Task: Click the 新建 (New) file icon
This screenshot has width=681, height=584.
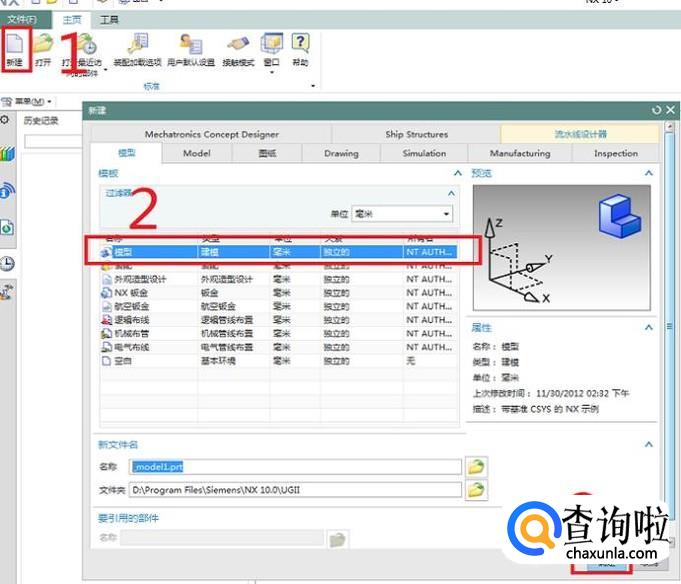Action: click(15, 47)
